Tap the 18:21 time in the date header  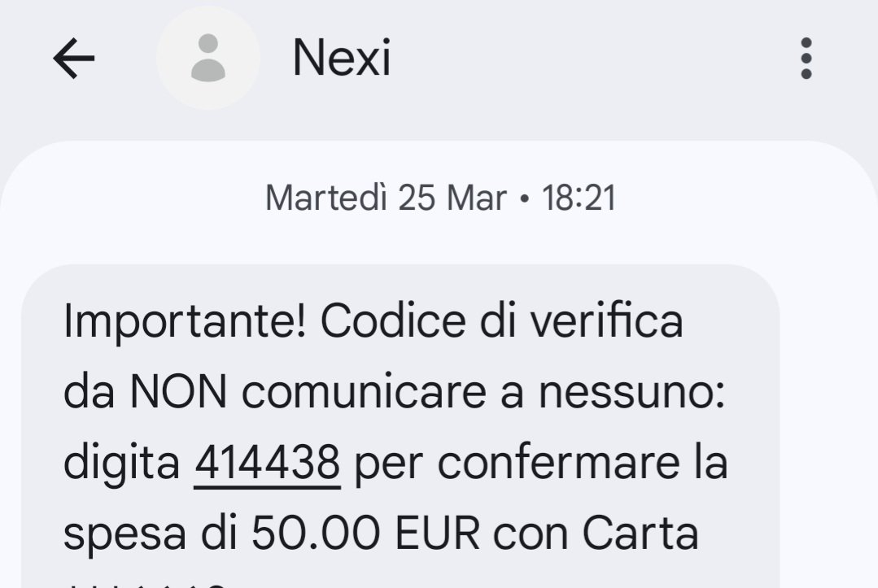point(579,198)
